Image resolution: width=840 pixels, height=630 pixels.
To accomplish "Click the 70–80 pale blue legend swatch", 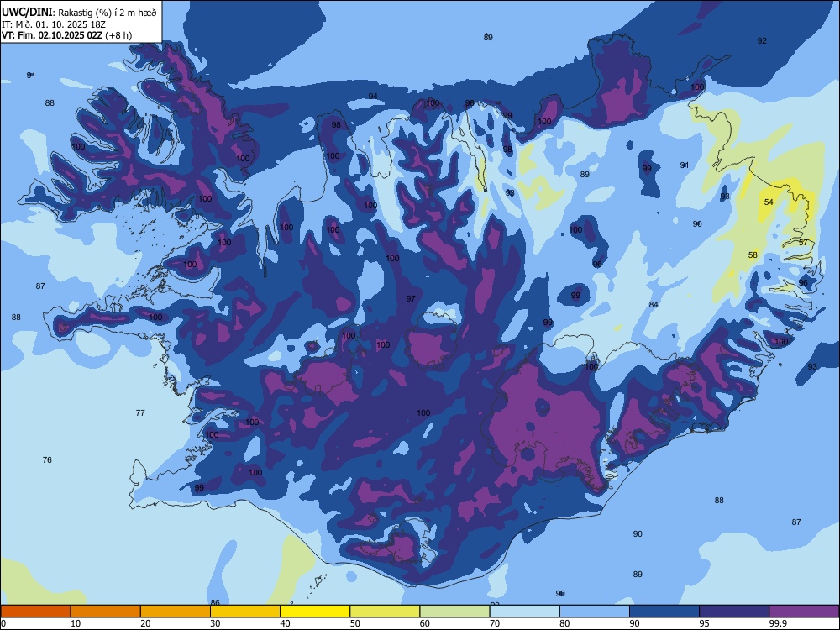I will [x=524, y=612].
